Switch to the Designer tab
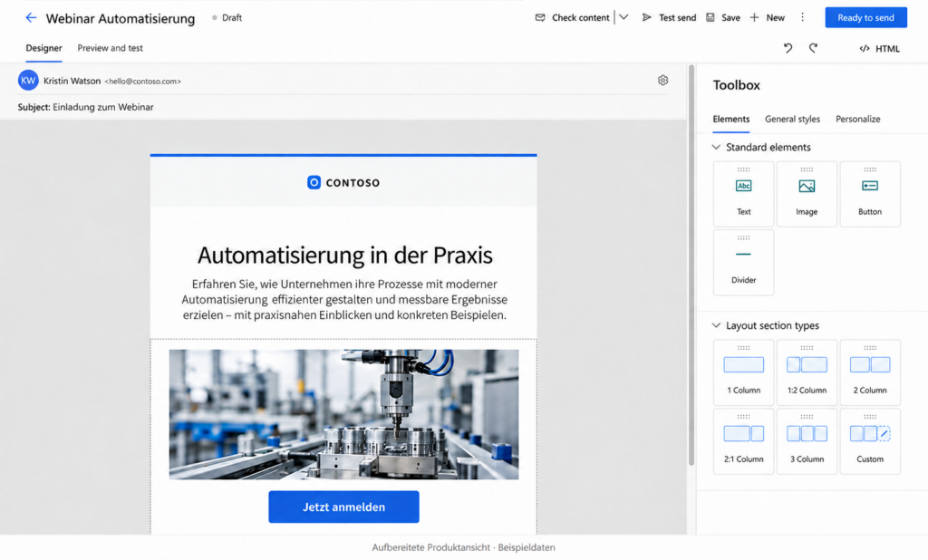This screenshot has height=560, width=928. (43, 48)
